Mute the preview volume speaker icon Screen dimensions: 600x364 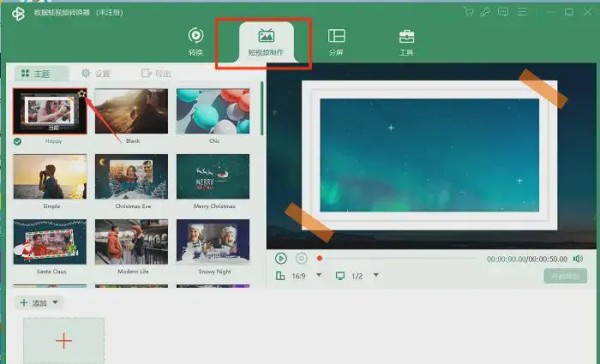[x=578, y=259]
